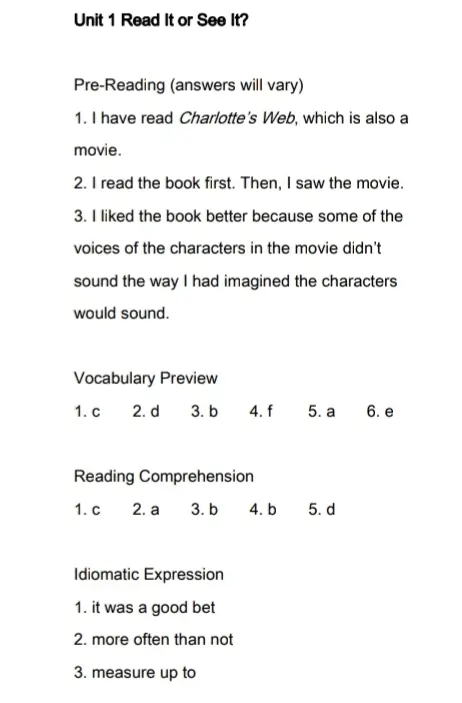
Task: Click the phrase 'measure up to'
Action: (144, 673)
